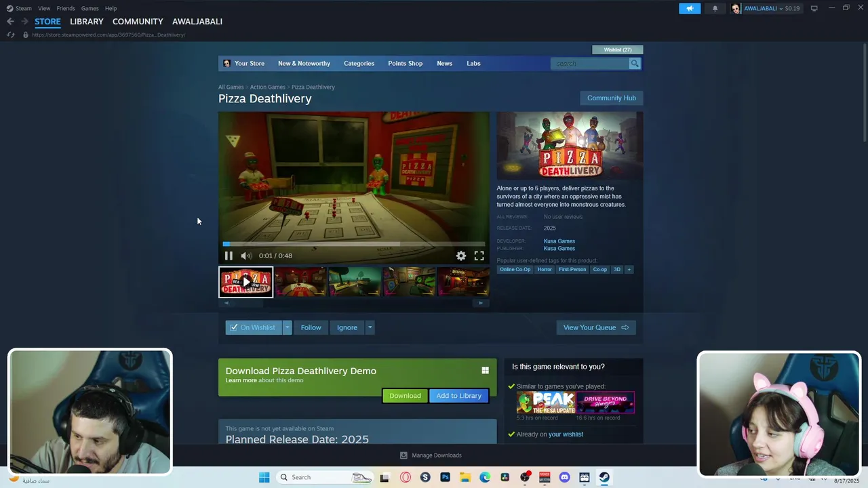Open Microsoft Edge from taskbar
The image size is (868, 488).
(x=485, y=477)
